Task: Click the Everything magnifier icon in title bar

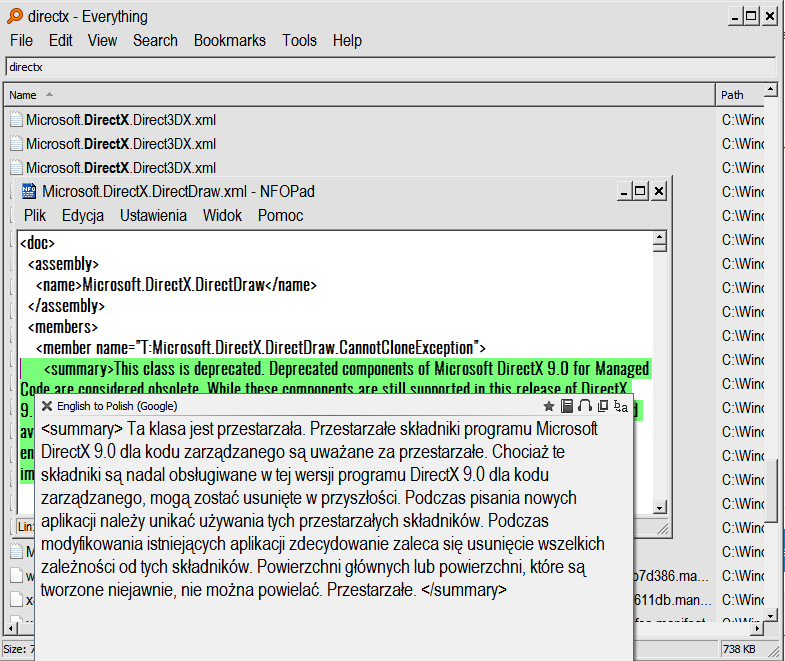Action: tap(15, 16)
